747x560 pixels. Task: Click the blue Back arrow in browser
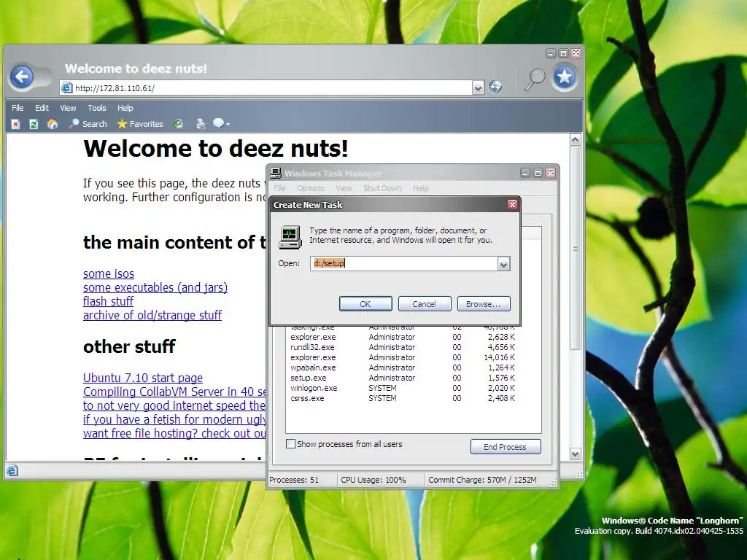click(x=22, y=77)
